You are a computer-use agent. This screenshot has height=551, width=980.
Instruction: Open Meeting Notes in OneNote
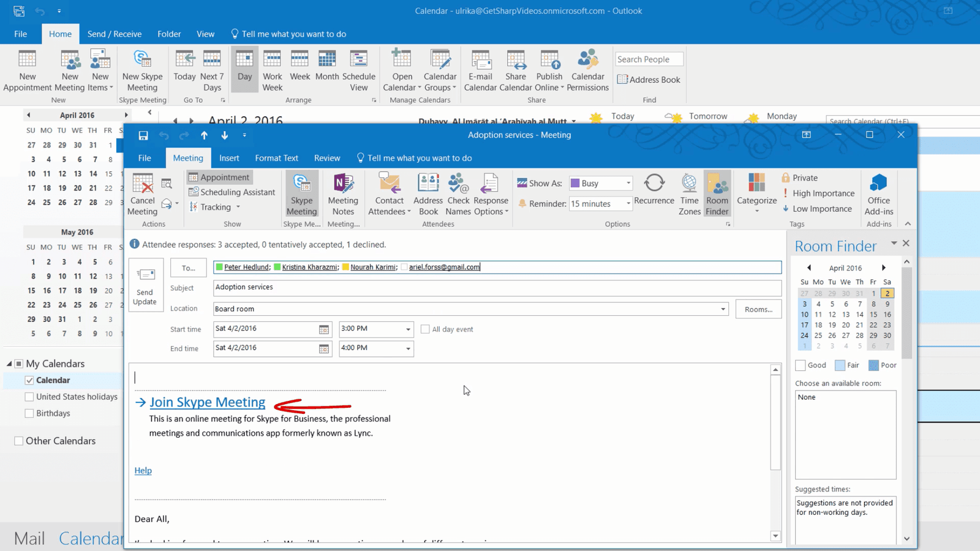point(343,193)
